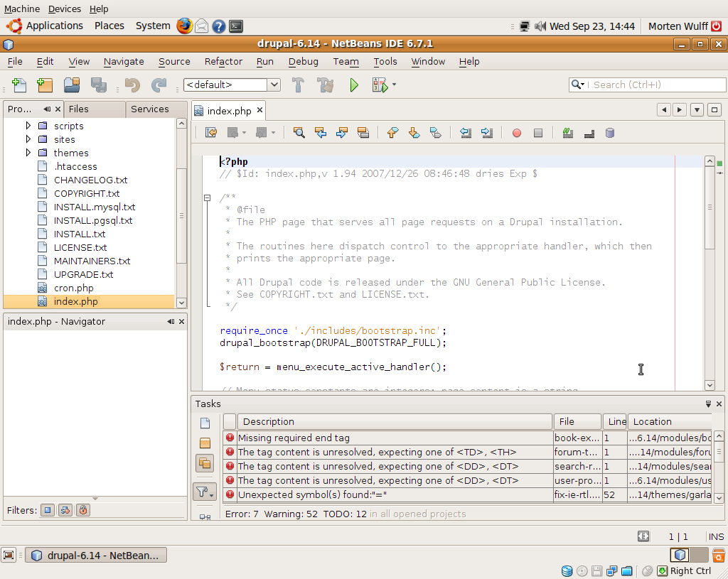Toggle first Navigator filter button
728x579 pixels.
point(48,510)
